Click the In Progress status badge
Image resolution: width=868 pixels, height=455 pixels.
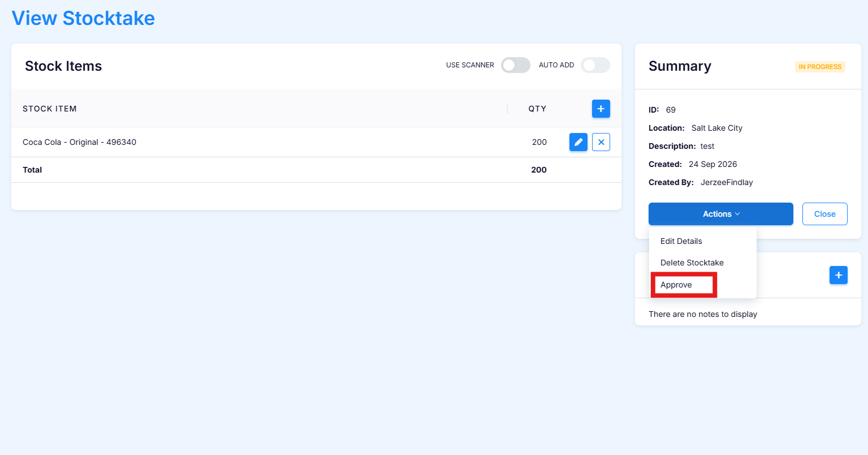[820, 67]
